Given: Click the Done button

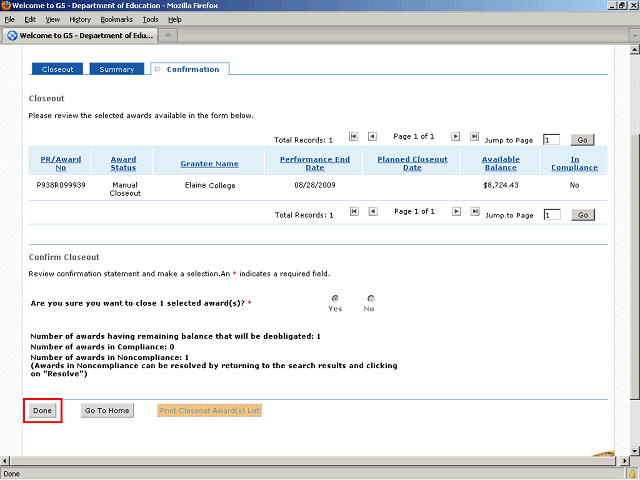Looking at the screenshot, I should point(42,410).
